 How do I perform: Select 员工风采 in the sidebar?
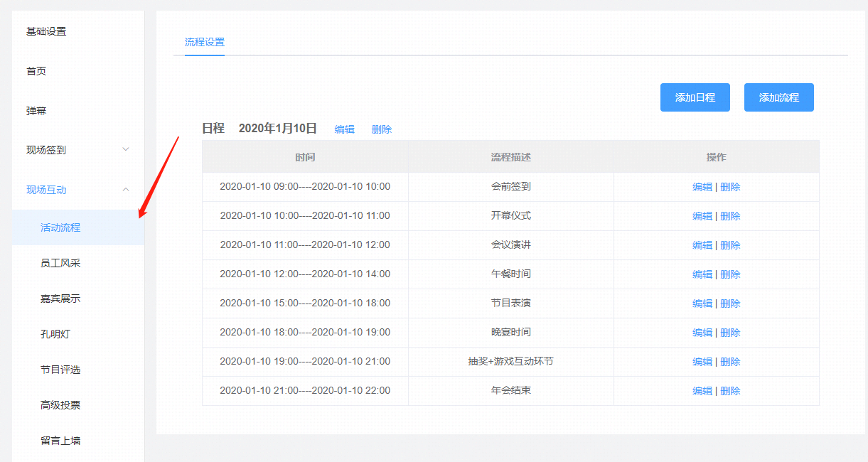[x=60, y=263]
